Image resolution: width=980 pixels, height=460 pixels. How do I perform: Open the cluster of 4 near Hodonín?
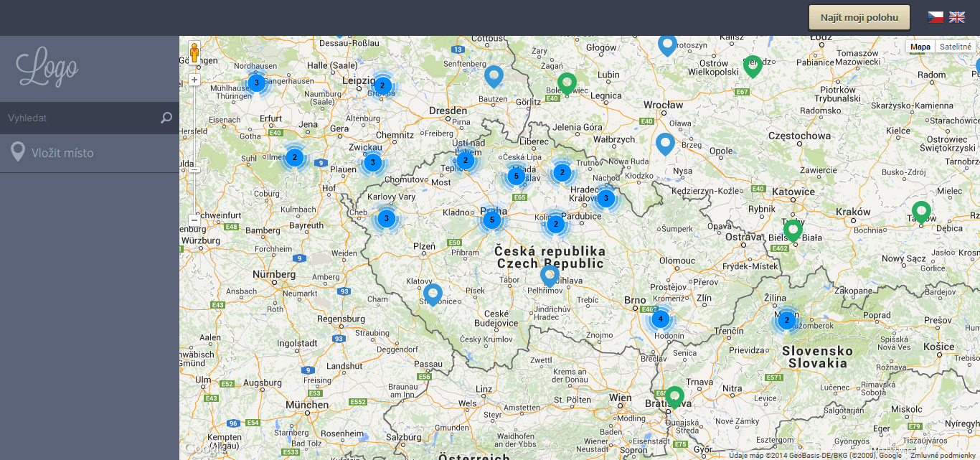pyautogui.click(x=661, y=319)
